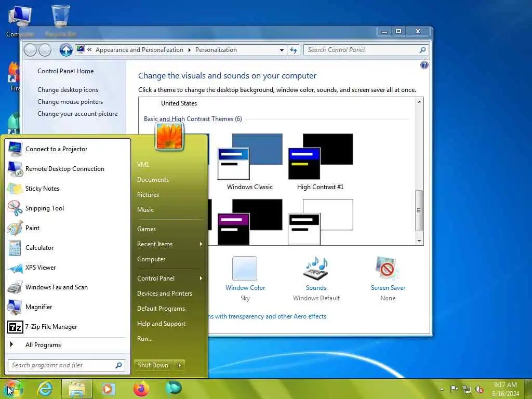This screenshot has height=399, width=532.
Task: Open VM1 user folder
Action: pyautogui.click(x=143, y=165)
